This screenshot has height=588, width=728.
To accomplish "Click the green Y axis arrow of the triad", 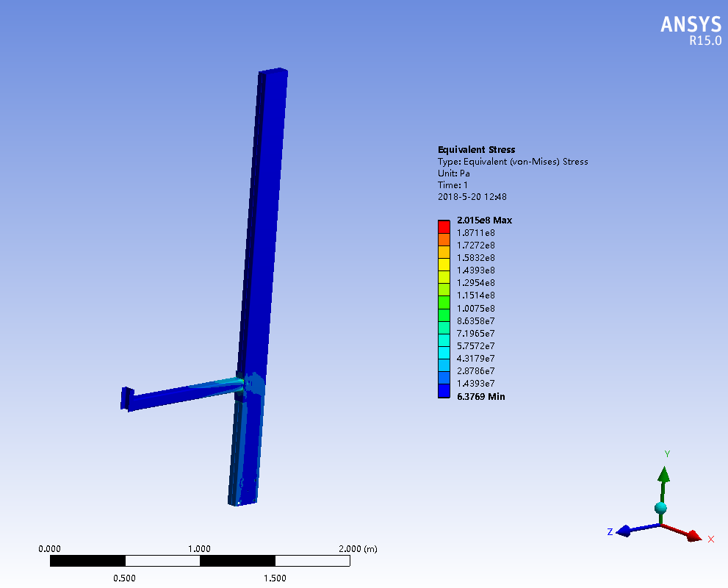I will (663, 485).
